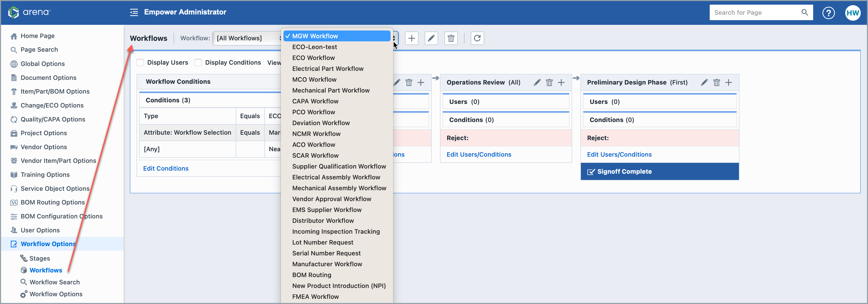Viewport: 868px width, 304px height.
Task: Open the Workflow Options section in sidebar
Action: click(x=48, y=244)
